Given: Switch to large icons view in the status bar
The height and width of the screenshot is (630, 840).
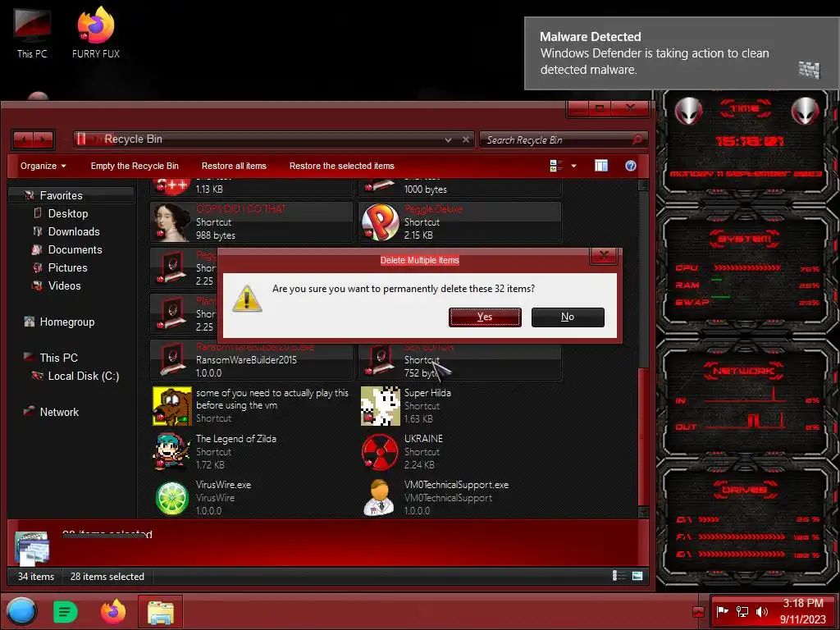Looking at the screenshot, I should (637, 576).
